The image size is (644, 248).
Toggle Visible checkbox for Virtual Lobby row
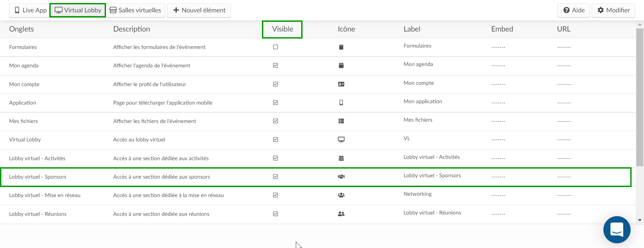point(275,139)
